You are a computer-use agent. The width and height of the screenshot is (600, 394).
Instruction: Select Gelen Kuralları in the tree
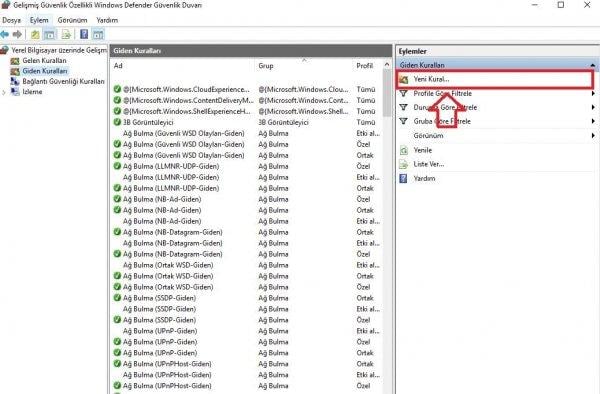click(44, 61)
